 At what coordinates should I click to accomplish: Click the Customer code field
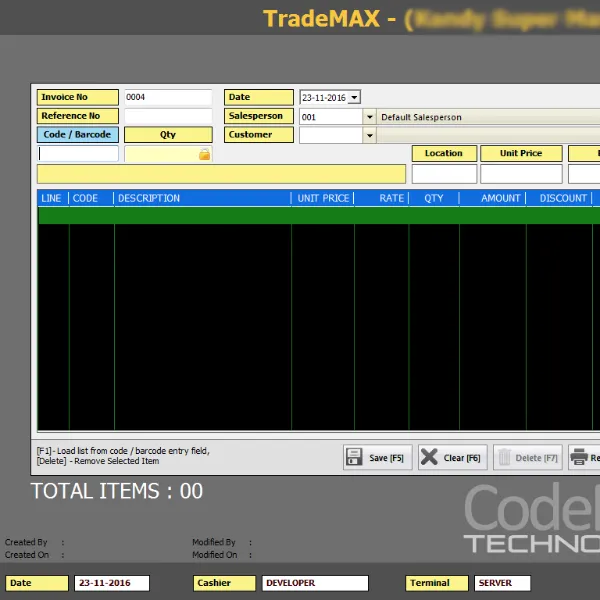pos(331,135)
